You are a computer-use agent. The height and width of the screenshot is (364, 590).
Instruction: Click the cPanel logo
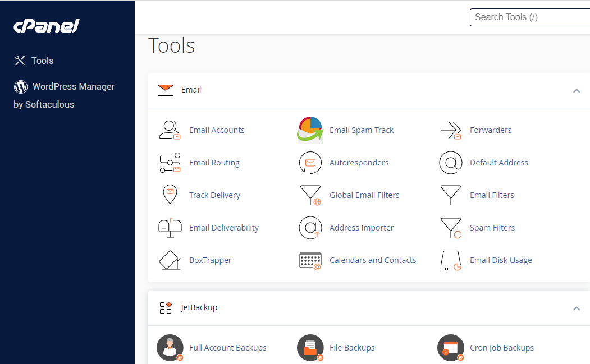click(47, 26)
